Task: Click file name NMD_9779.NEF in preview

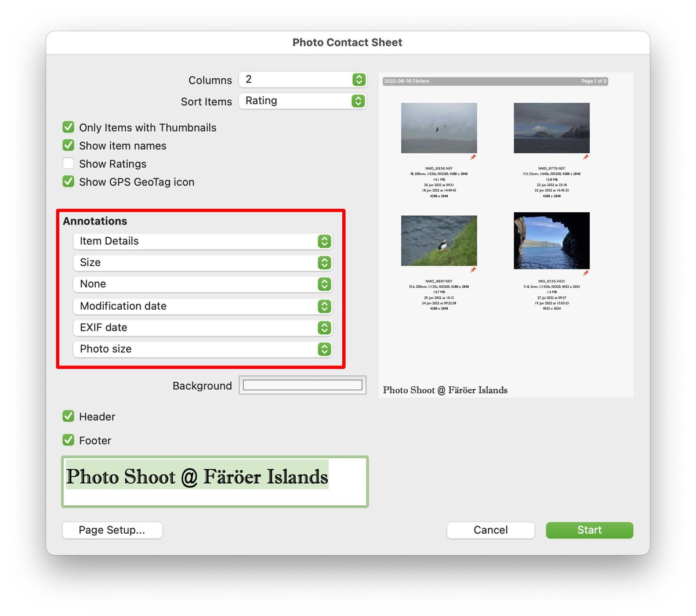Action: point(552,168)
